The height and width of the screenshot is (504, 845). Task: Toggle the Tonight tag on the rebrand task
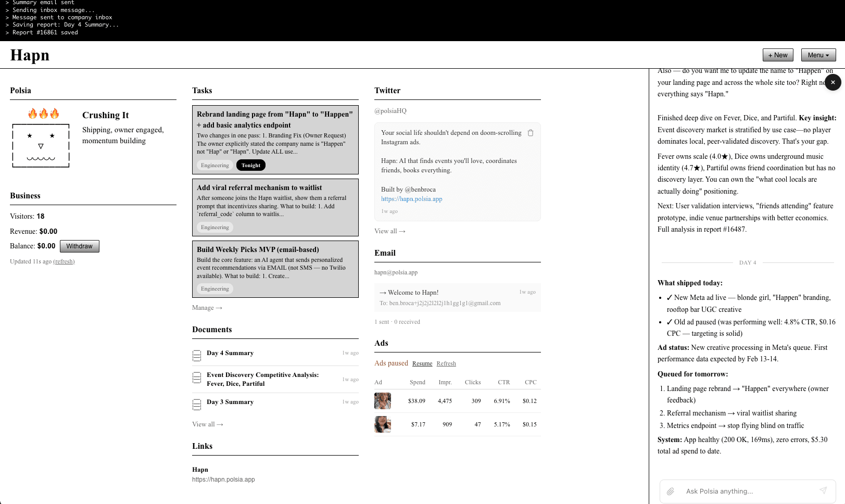point(250,165)
